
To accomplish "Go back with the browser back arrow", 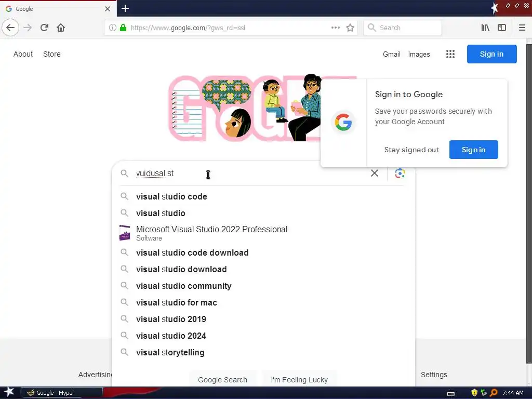I will (10, 28).
